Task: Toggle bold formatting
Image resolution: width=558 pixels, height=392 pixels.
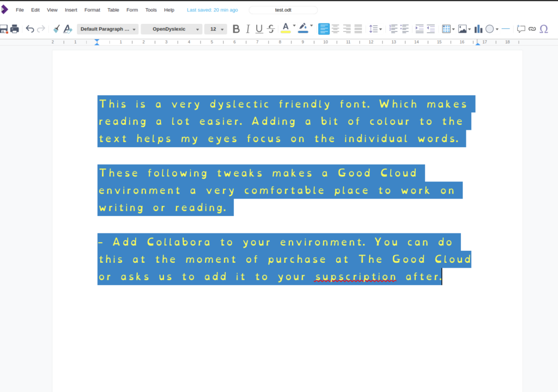Action: 236,29
